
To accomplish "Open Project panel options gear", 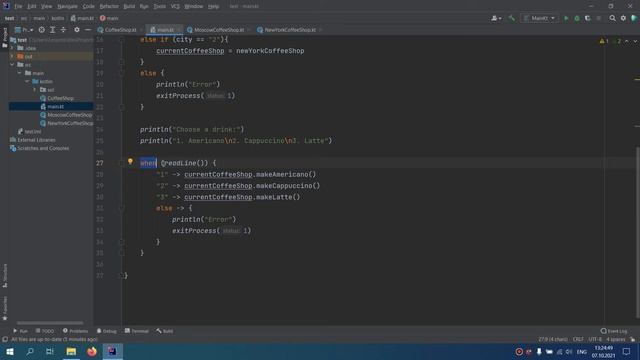I will pos(77,30).
